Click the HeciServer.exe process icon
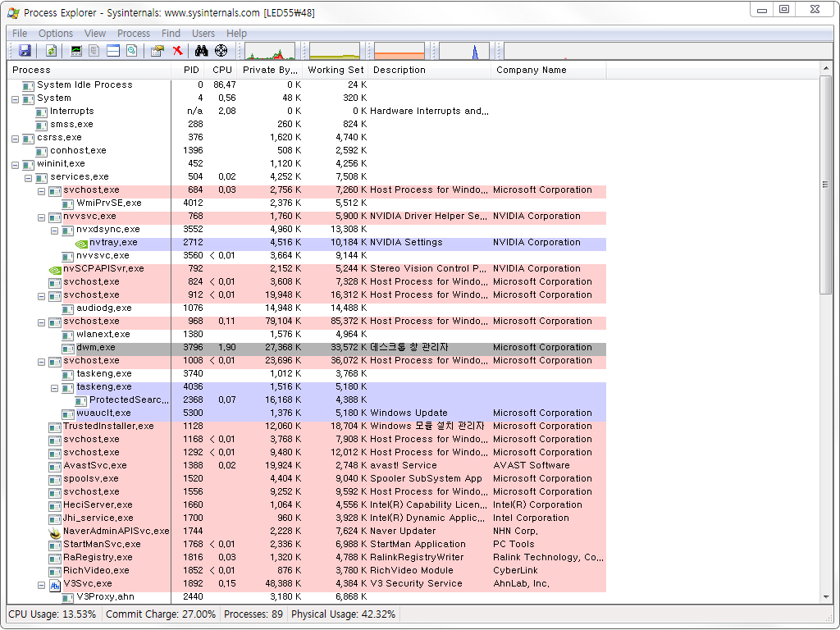840x630 pixels. pyautogui.click(x=55, y=505)
